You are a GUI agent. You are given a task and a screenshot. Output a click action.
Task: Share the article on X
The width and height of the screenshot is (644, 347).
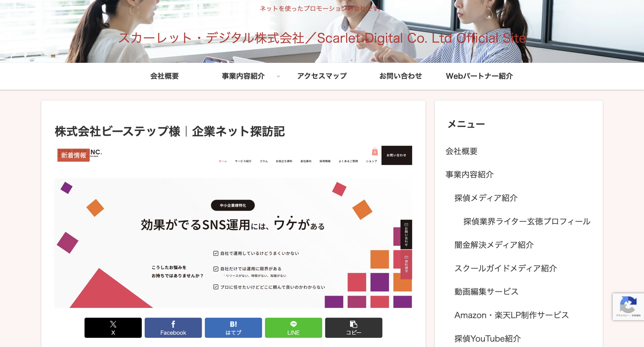pyautogui.click(x=113, y=328)
